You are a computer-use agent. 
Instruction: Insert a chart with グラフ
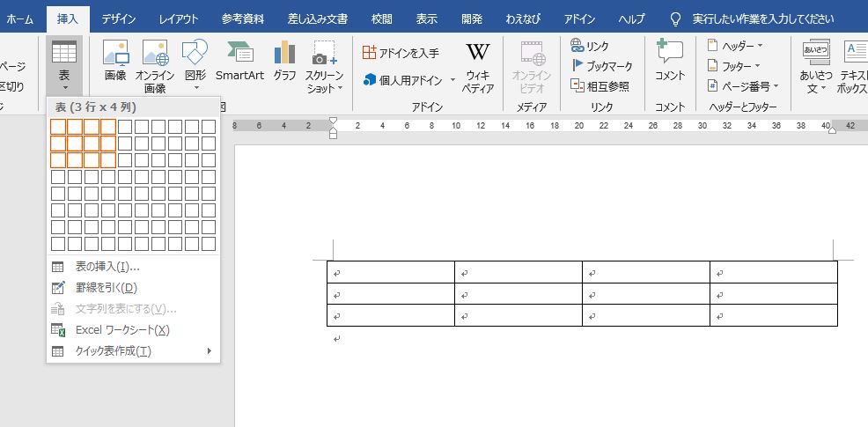tap(284, 61)
